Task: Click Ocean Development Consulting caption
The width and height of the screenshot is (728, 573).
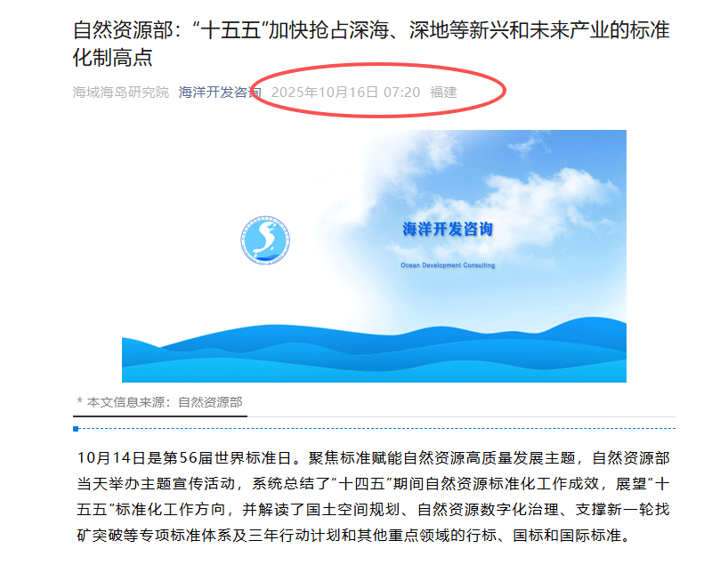Action: (448, 265)
